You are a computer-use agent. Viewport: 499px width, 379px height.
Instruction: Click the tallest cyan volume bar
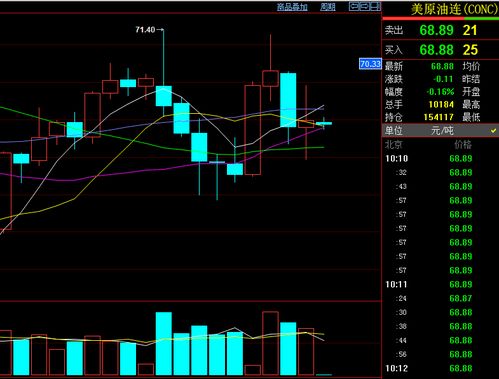point(164,344)
